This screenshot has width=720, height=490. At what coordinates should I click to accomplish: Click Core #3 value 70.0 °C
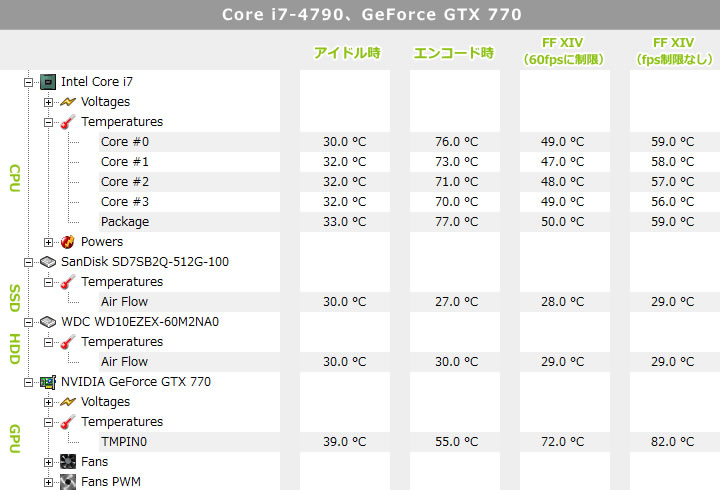[x=456, y=202]
